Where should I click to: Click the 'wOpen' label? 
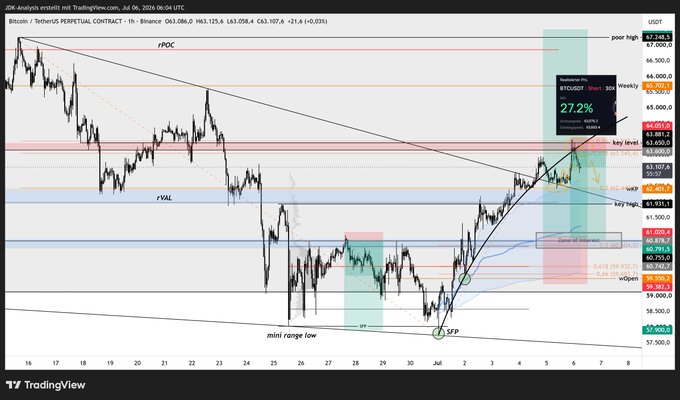pos(628,278)
